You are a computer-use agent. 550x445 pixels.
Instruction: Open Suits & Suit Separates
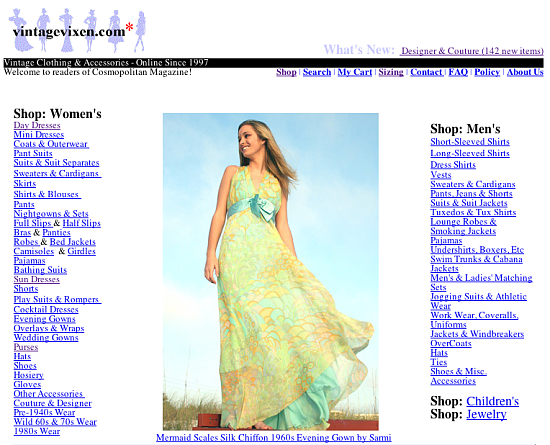coord(56,163)
